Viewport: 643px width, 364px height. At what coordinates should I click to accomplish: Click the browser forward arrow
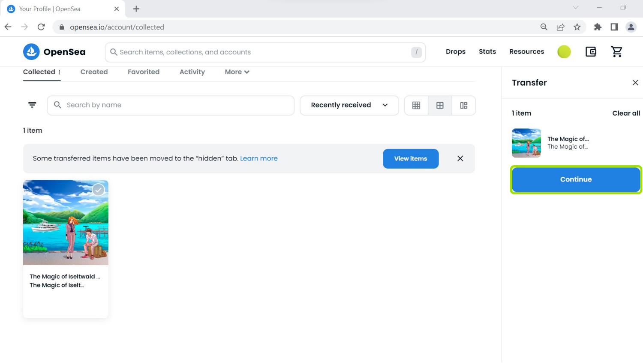coord(24,27)
